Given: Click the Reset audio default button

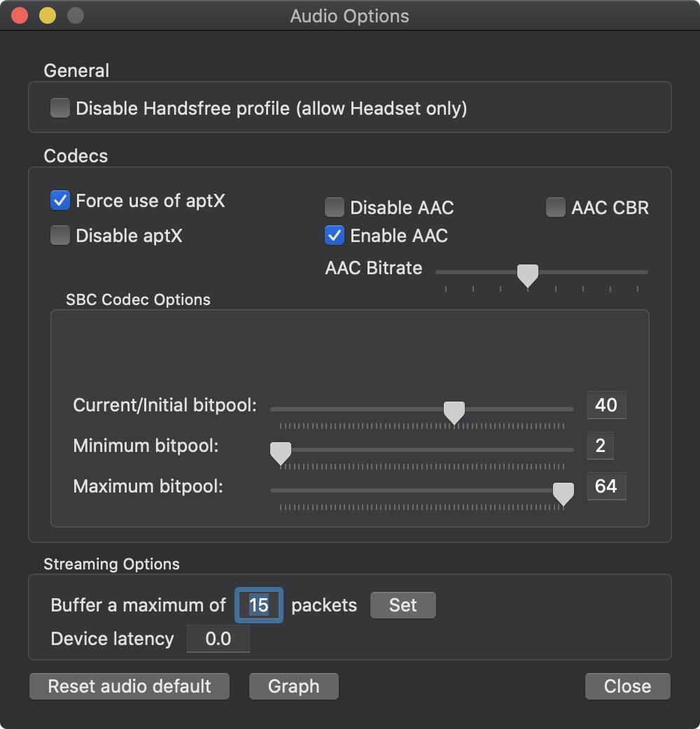Looking at the screenshot, I should point(129,686).
